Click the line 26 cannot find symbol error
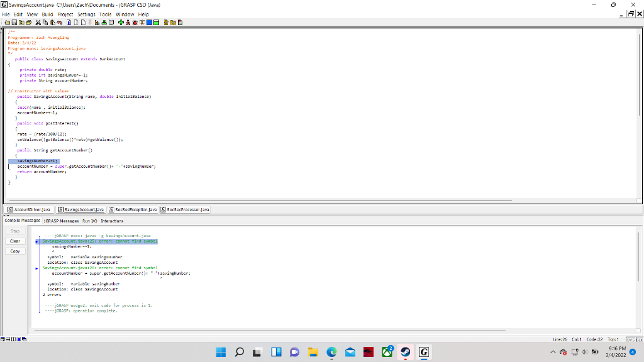The image size is (644, 362). (100, 268)
